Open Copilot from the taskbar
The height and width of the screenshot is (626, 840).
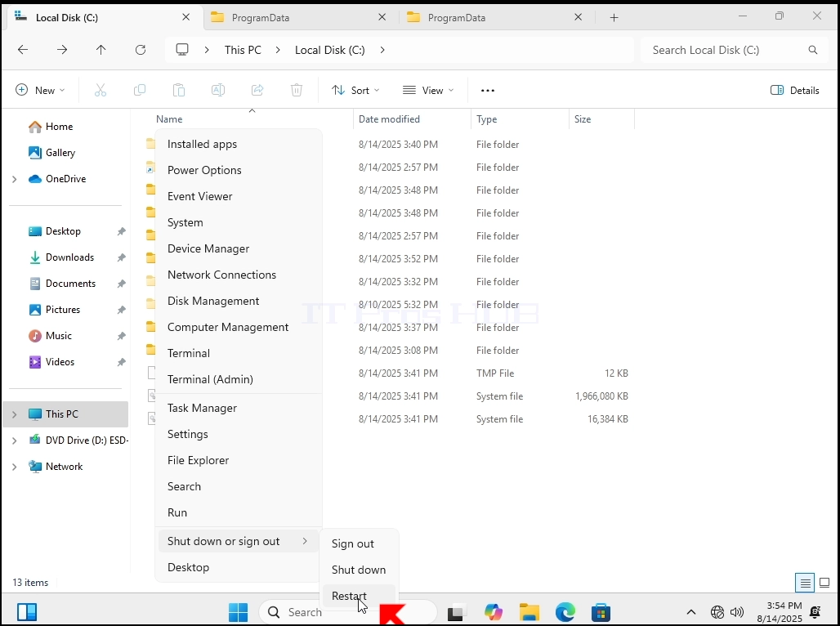[493, 612]
